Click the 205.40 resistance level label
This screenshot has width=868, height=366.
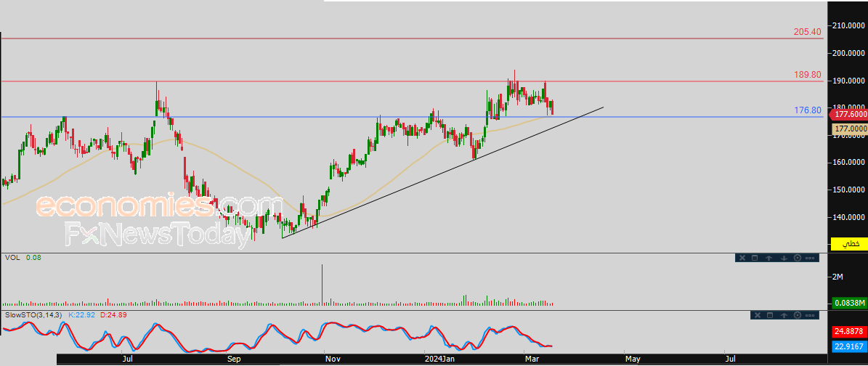(807, 32)
